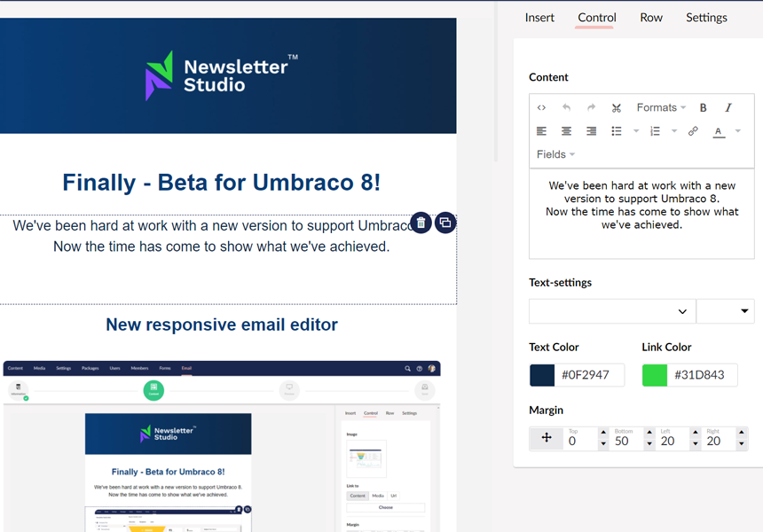Increase the Bottom margin value
The image size is (763, 532).
point(649,432)
